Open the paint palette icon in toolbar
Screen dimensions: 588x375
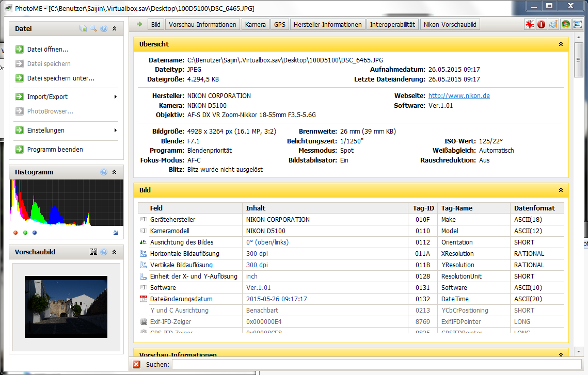pyautogui.click(x=553, y=24)
